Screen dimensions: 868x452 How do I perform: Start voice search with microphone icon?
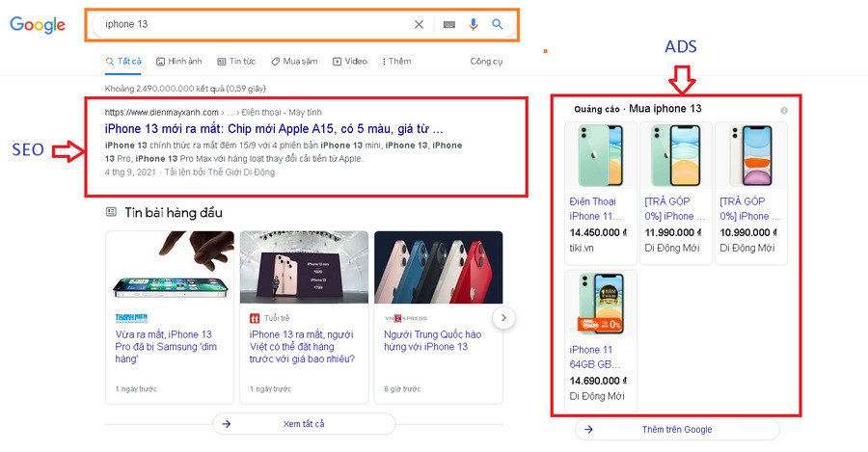click(474, 24)
